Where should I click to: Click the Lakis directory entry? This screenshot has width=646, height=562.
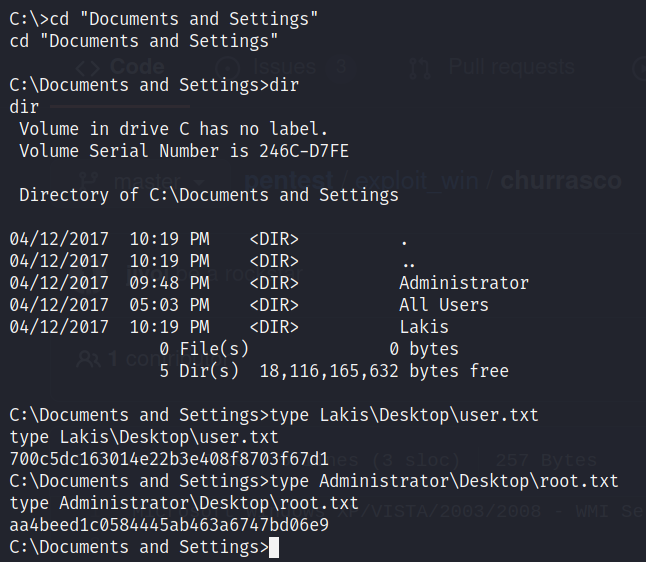[424, 327]
